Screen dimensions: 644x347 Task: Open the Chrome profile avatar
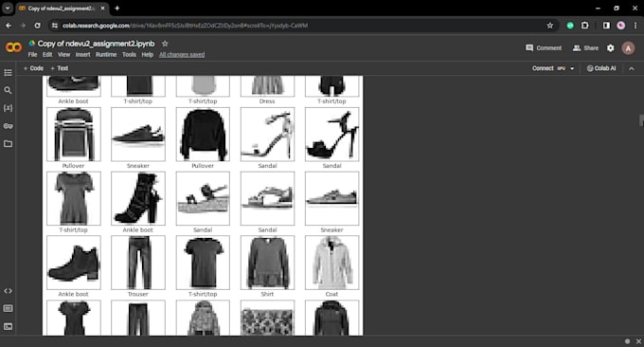[x=621, y=26]
